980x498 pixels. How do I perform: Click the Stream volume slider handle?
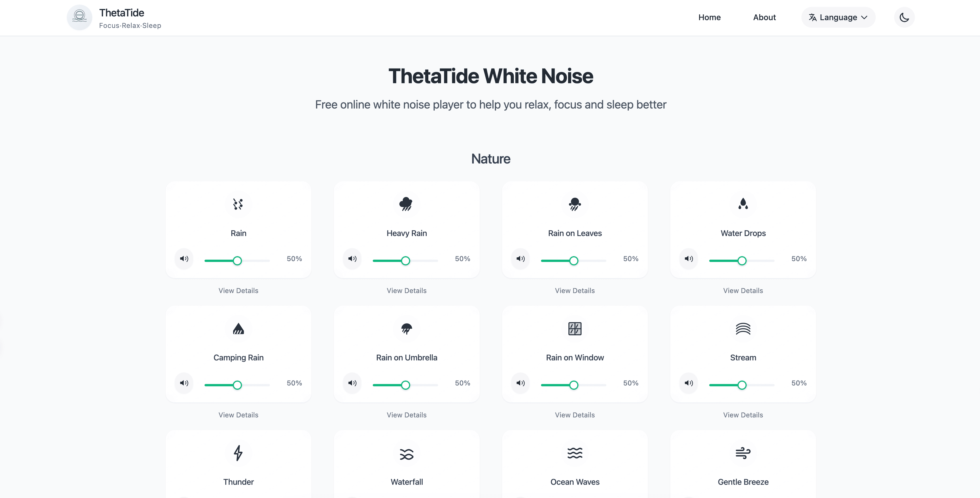[742, 385]
